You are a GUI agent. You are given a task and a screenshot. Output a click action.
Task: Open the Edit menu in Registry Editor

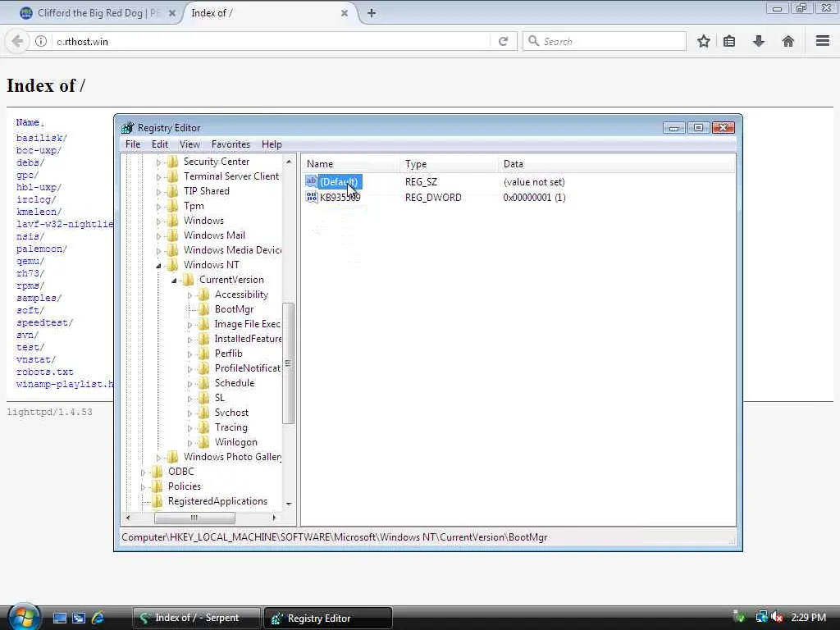[160, 144]
